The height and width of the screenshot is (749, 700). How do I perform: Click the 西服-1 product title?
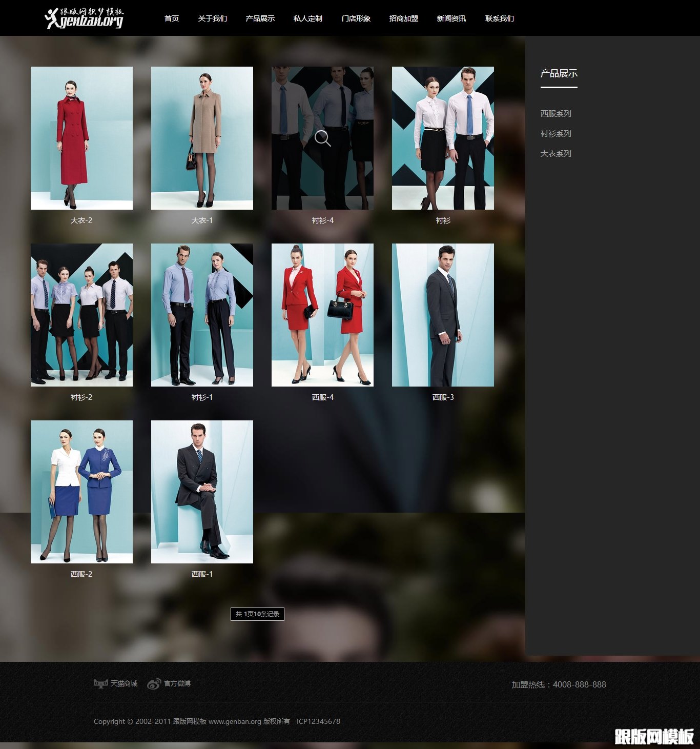[202, 574]
